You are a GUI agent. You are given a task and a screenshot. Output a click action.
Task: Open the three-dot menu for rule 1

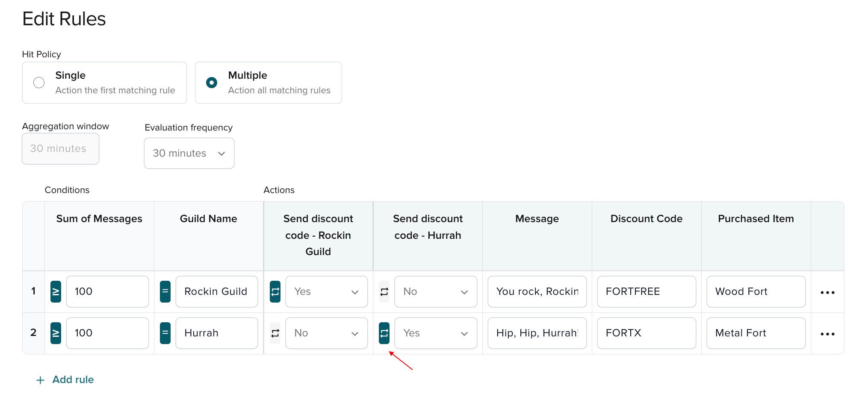pyautogui.click(x=827, y=292)
